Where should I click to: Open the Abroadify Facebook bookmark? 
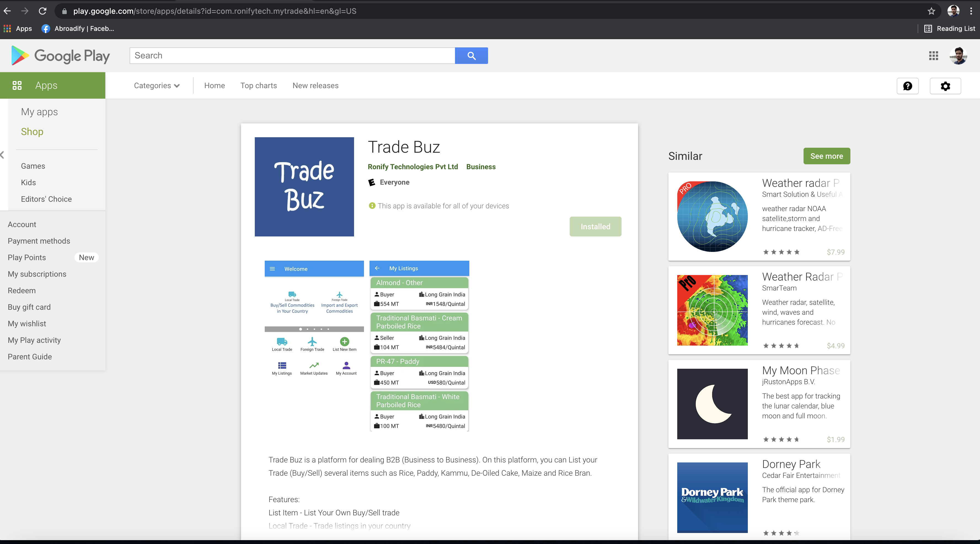(77, 28)
